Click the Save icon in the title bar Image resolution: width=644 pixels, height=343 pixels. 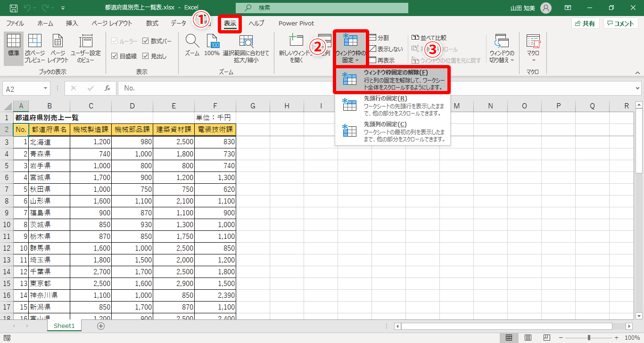click(x=14, y=8)
